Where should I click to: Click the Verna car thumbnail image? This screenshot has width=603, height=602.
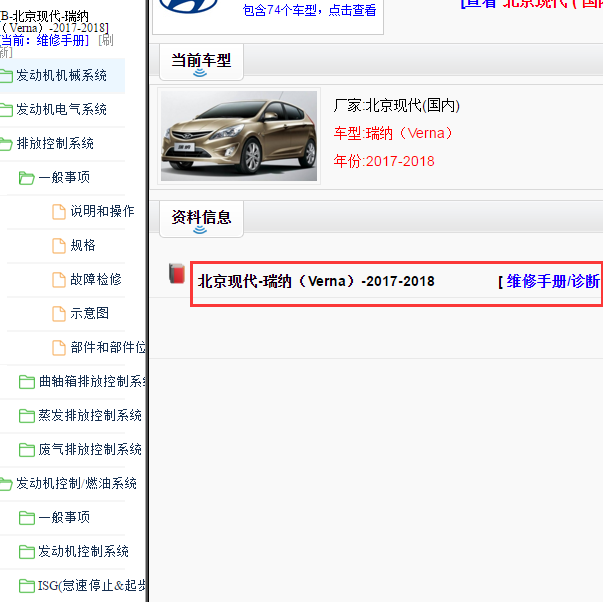tap(239, 136)
